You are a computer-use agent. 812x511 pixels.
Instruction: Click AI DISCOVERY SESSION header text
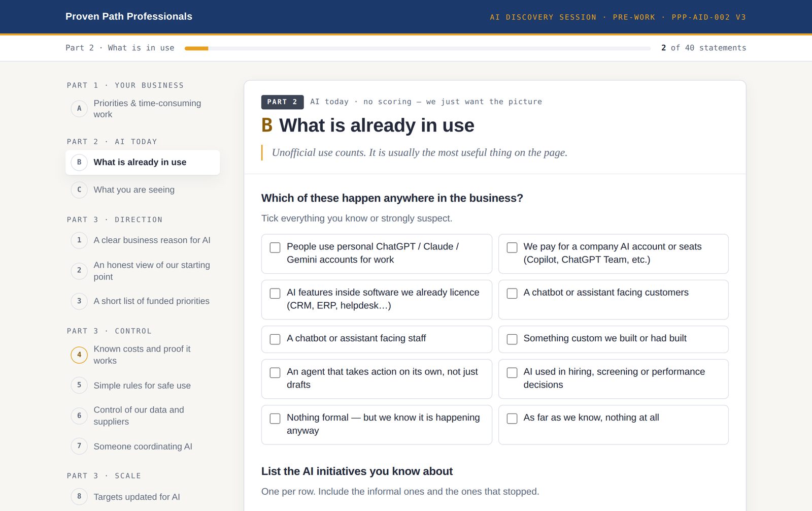point(543,17)
